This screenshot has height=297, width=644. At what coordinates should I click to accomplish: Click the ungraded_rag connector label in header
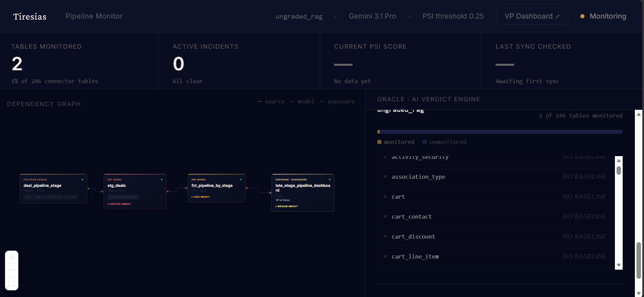tap(299, 16)
